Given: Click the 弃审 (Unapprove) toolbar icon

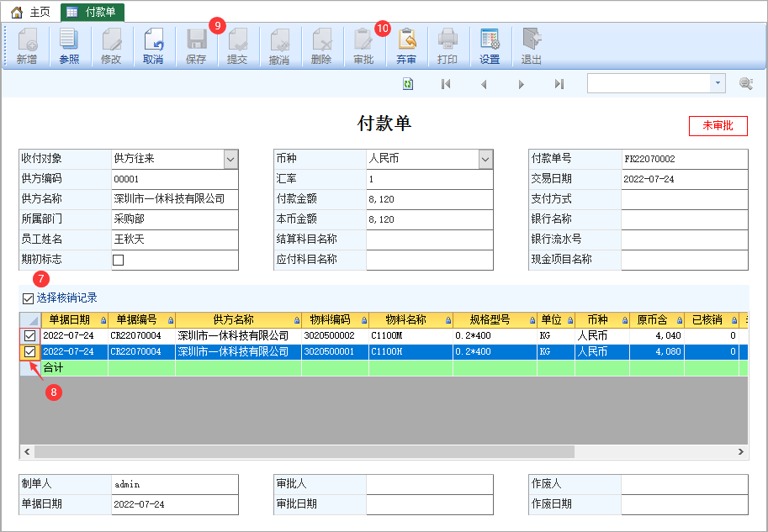Looking at the screenshot, I should tap(406, 46).
